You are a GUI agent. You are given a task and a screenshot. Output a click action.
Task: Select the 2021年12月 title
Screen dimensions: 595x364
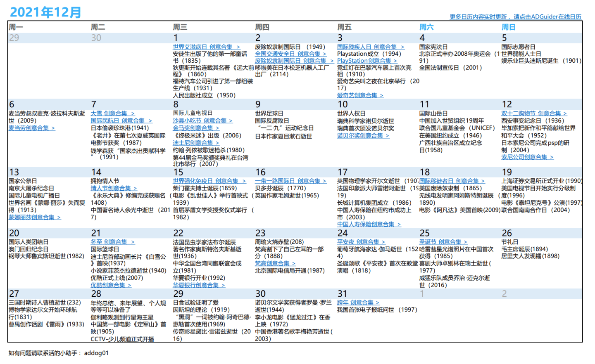(45, 12)
